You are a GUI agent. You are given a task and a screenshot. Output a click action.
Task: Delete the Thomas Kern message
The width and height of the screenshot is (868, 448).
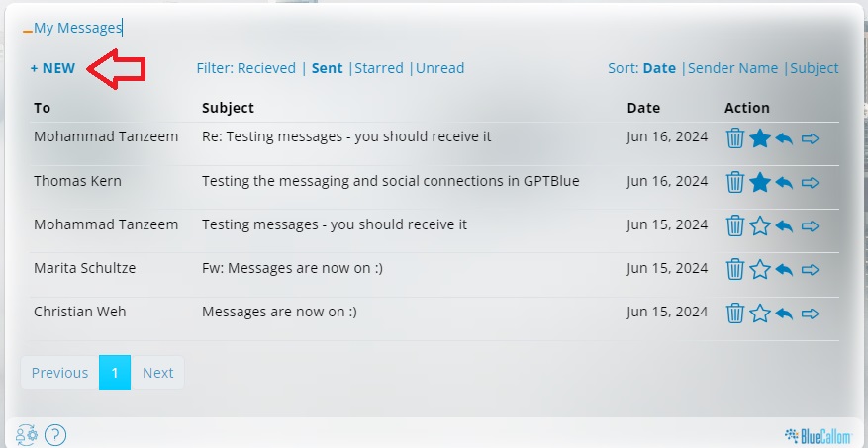click(735, 182)
